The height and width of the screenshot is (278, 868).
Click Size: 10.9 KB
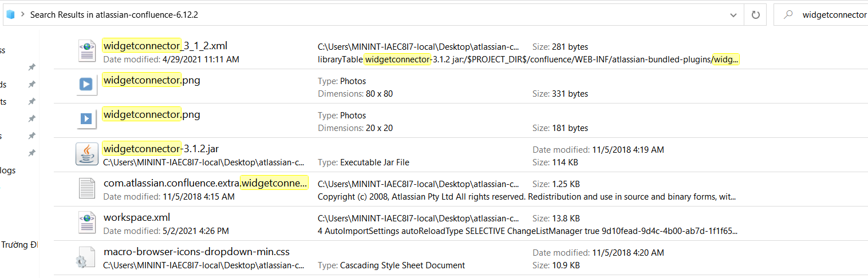(556, 265)
